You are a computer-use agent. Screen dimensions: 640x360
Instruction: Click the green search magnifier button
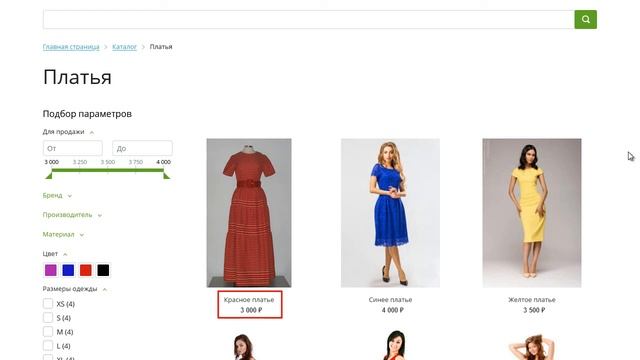(x=585, y=19)
